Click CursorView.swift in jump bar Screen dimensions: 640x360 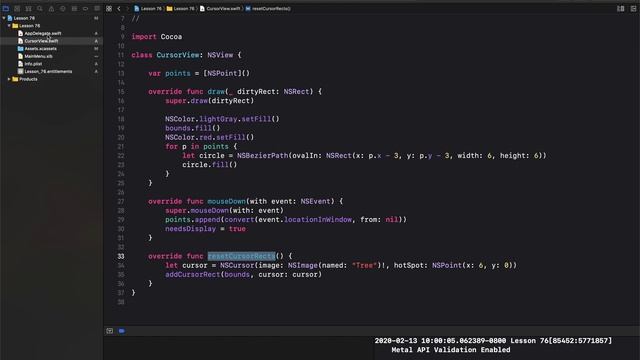pyautogui.click(x=220, y=9)
